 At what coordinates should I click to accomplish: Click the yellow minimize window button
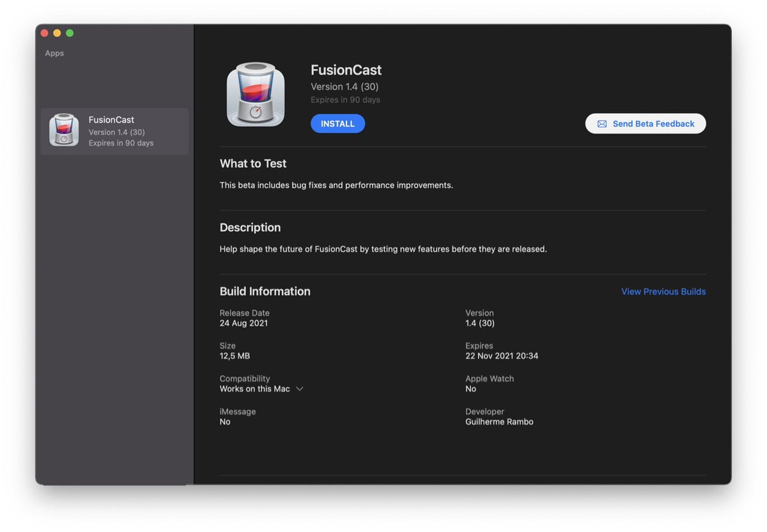coord(57,33)
